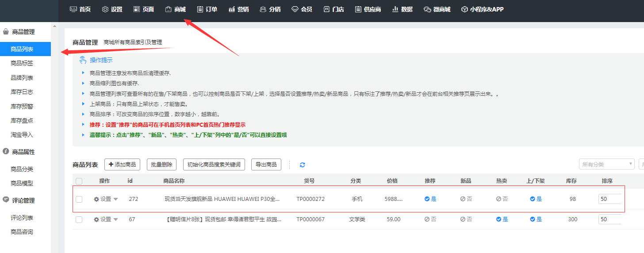Image resolution: width=644 pixels, height=253 pixels.
Task: Click the 排序 input field for product 272
Action: pos(609,199)
